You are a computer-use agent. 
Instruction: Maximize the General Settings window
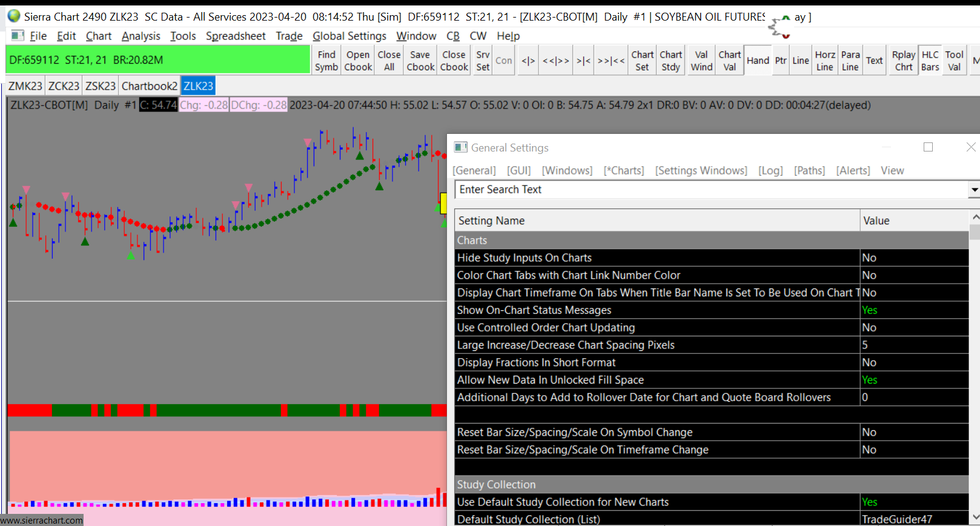[x=928, y=147]
